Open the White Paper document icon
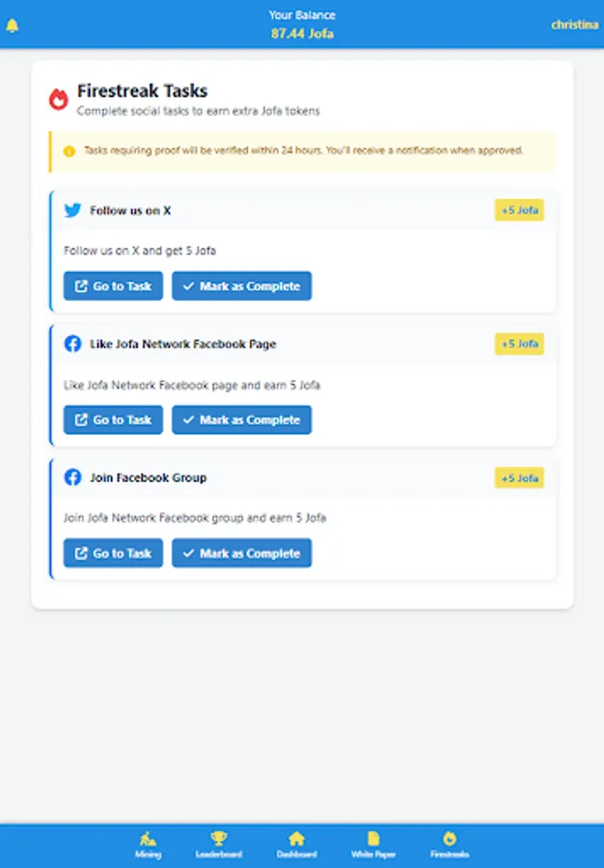The width and height of the screenshot is (604, 868). 372,844
